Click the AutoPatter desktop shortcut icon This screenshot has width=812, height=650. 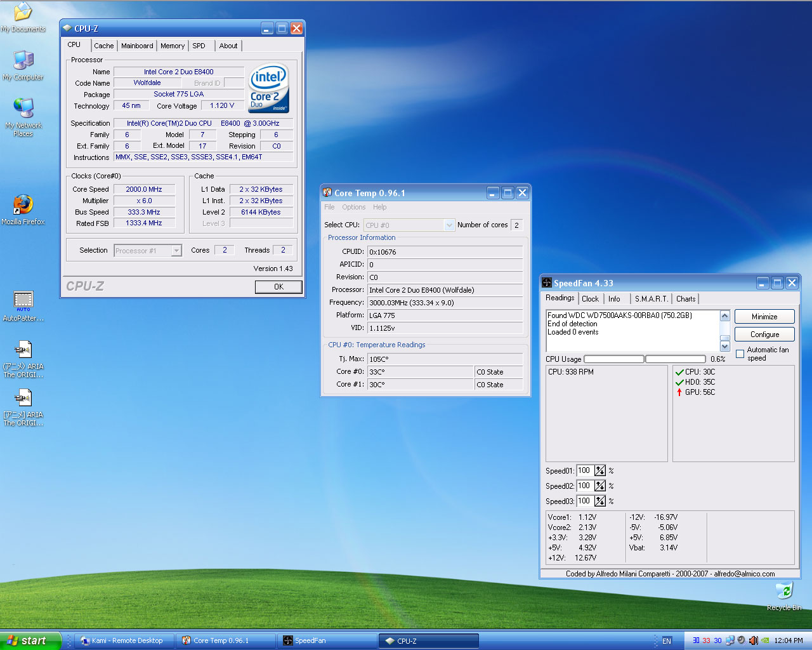coord(23,300)
